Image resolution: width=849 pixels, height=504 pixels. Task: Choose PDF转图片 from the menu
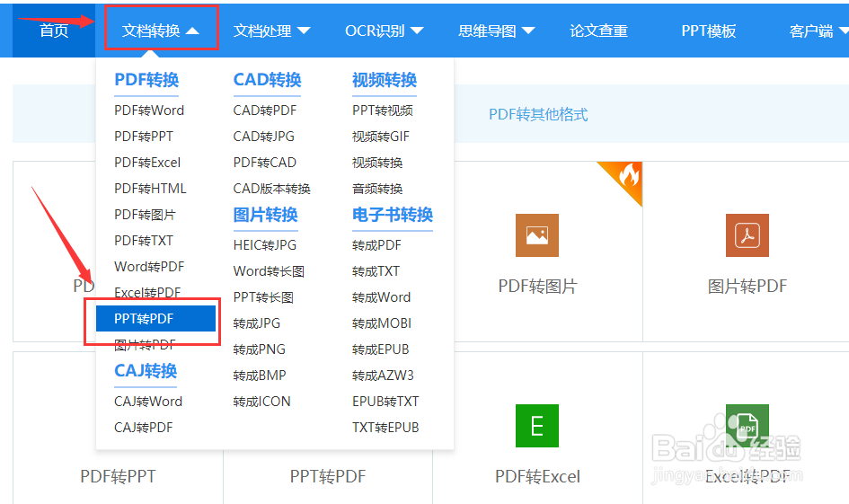pyautogui.click(x=145, y=215)
